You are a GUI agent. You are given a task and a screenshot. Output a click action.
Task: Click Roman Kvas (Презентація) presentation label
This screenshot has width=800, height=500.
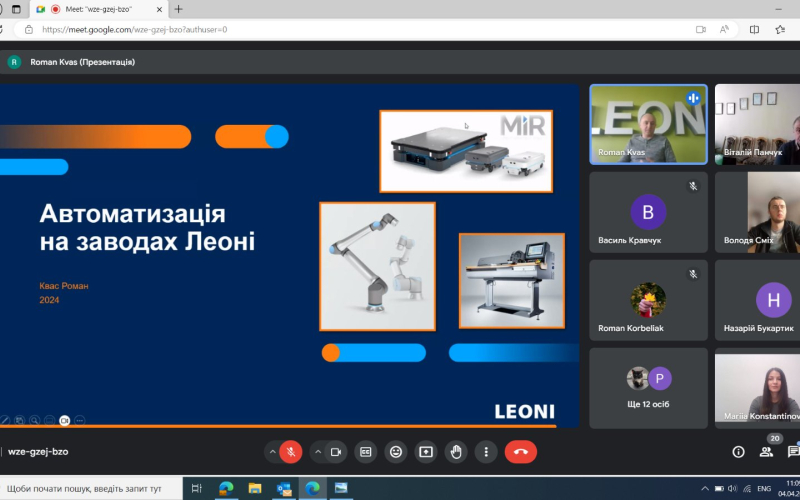(83, 62)
